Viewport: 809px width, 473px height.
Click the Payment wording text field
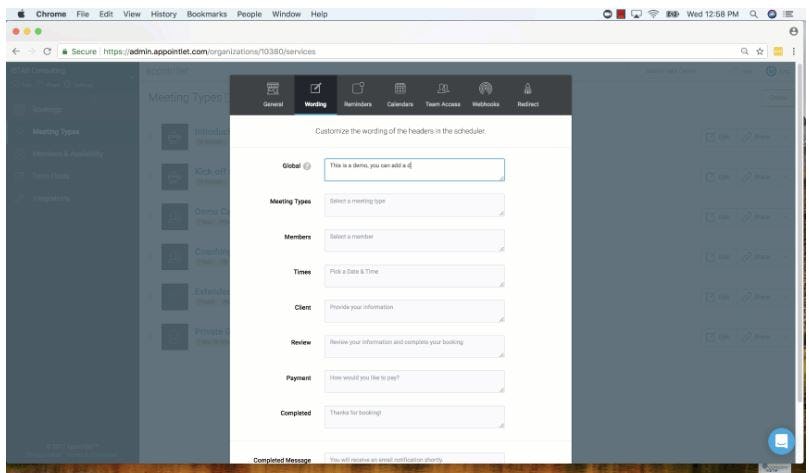pyautogui.click(x=414, y=382)
